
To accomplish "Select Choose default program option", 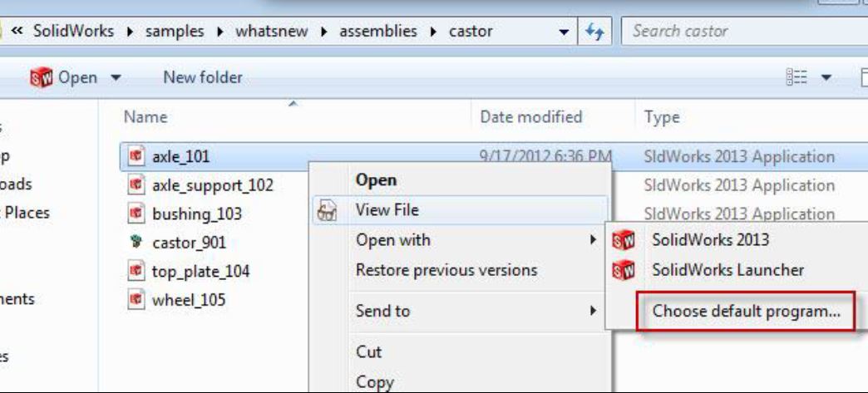I will coord(746,311).
